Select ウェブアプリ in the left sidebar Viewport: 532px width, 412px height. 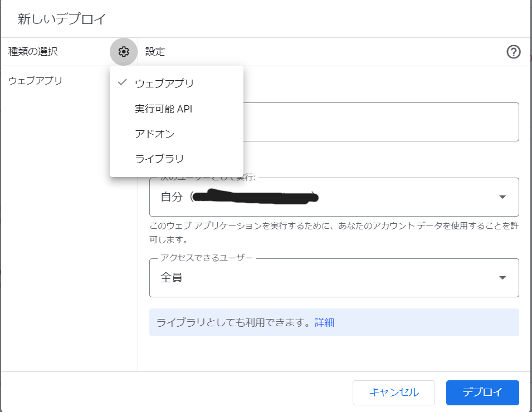point(35,81)
